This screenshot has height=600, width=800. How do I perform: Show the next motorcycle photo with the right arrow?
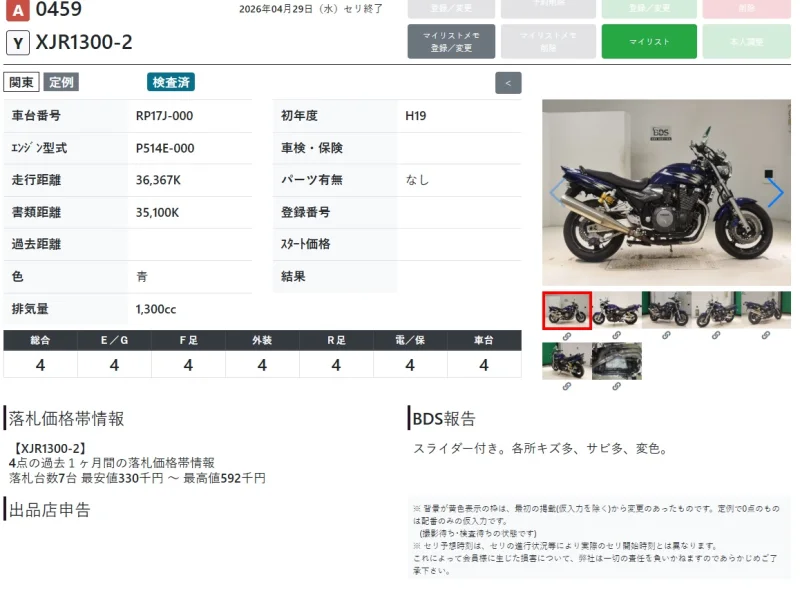coord(775,193)
